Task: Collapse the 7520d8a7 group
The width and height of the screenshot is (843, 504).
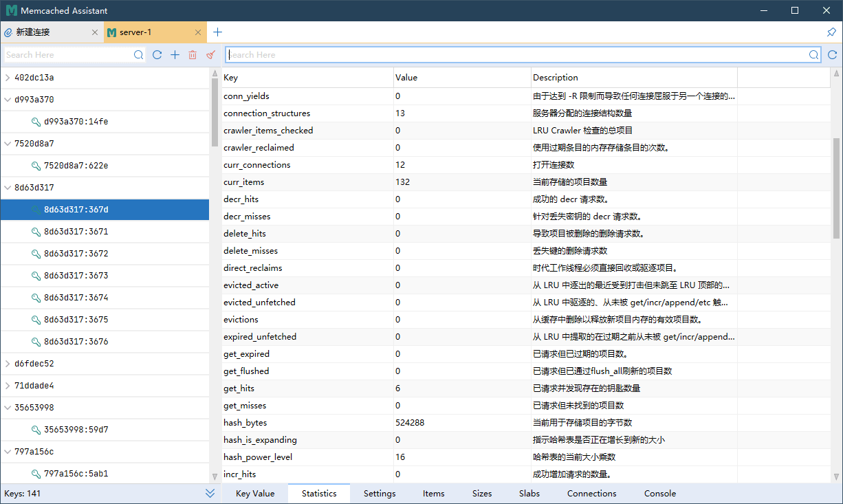Action: click(x=8, y=144)
